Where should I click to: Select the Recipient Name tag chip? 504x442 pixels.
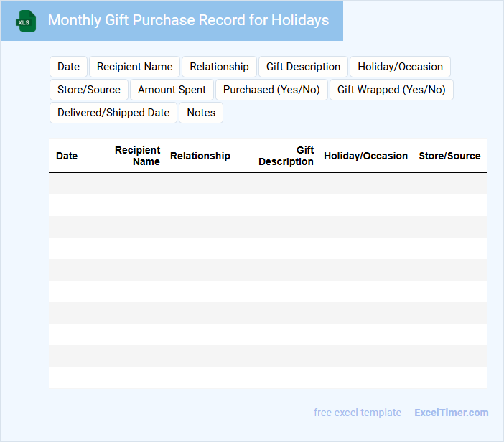(135, 67)
